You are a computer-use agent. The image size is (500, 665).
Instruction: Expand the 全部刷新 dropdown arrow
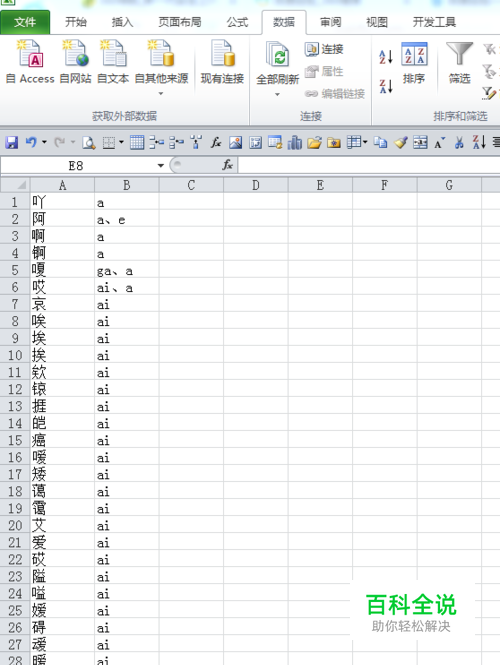click(x=277, y=94)
